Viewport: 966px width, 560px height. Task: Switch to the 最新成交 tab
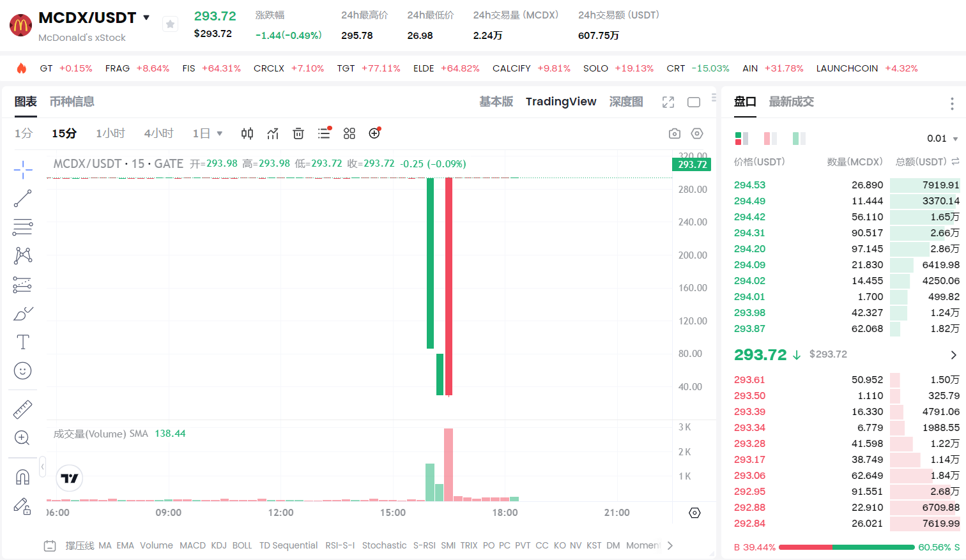point(791,102)
